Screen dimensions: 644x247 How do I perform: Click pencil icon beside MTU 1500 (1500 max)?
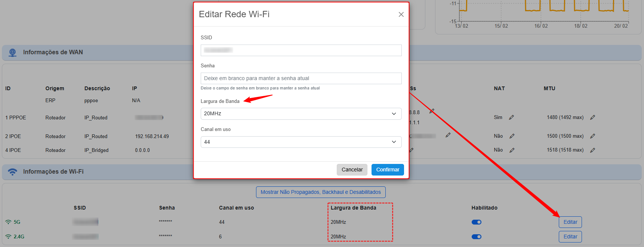tap(592, 136)
